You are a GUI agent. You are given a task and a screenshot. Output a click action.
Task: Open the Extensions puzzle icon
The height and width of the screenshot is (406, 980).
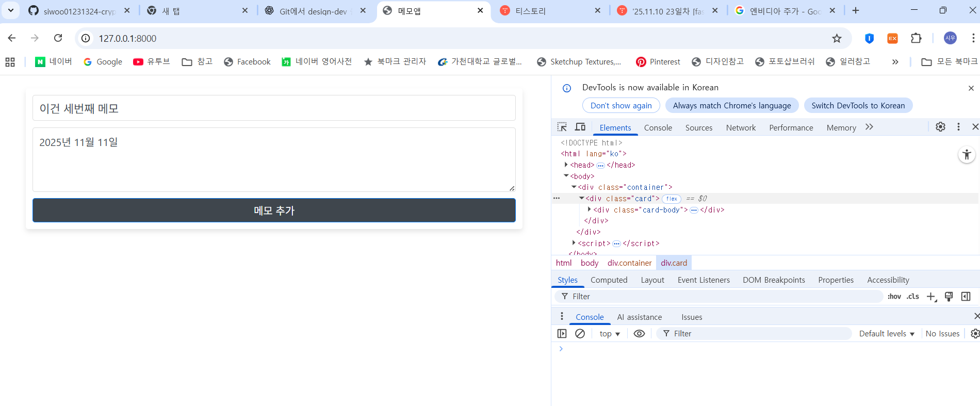coord(916,38)
